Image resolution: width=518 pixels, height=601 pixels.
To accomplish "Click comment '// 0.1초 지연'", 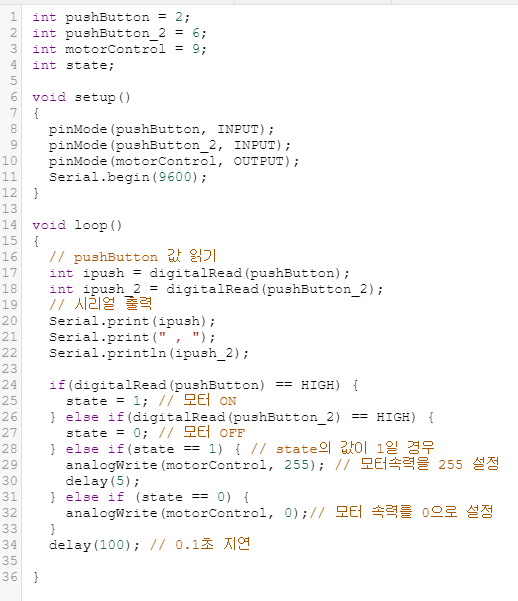I will tap(200, 544).
